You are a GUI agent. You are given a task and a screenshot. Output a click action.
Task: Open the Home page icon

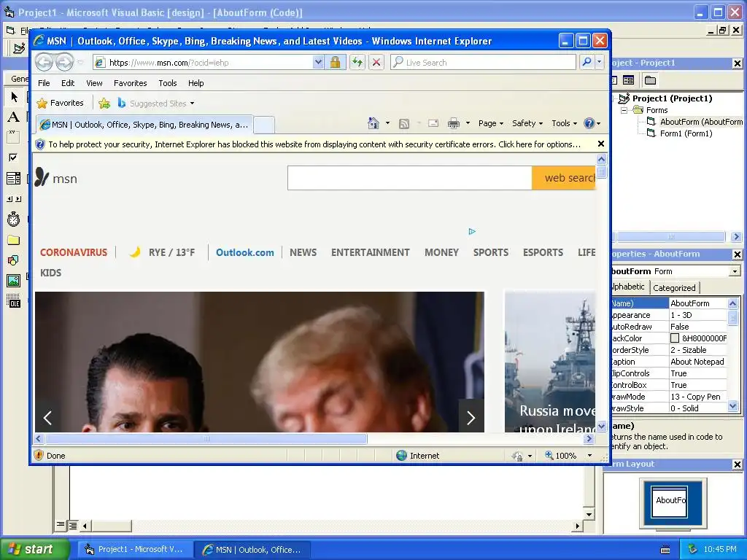[x=373, y=123]
